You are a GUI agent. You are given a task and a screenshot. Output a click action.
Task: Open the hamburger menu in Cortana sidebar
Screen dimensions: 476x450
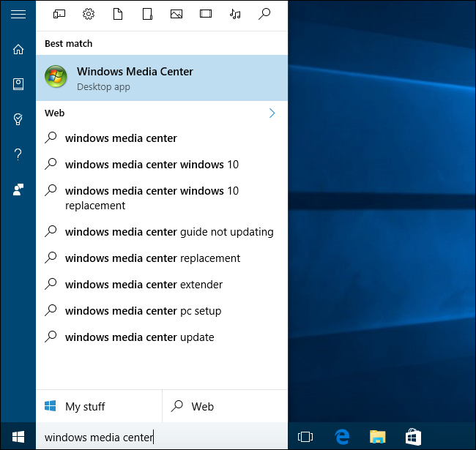(18, 14)
